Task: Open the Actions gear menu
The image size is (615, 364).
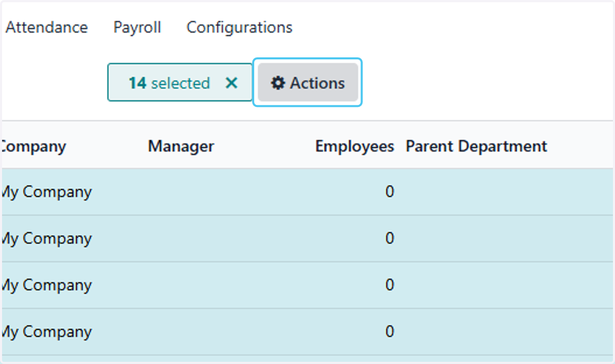Action: click(x=307, y=82)
